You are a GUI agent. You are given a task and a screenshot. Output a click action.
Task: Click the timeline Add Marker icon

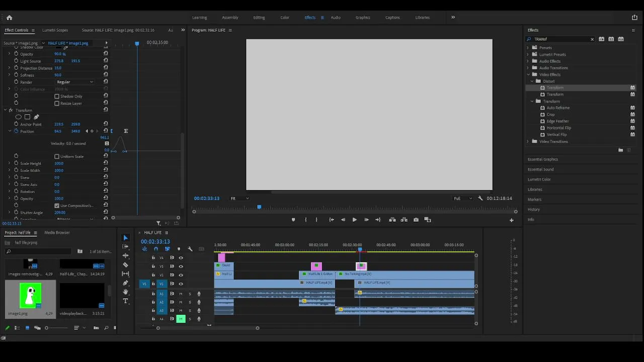[179, 249]
